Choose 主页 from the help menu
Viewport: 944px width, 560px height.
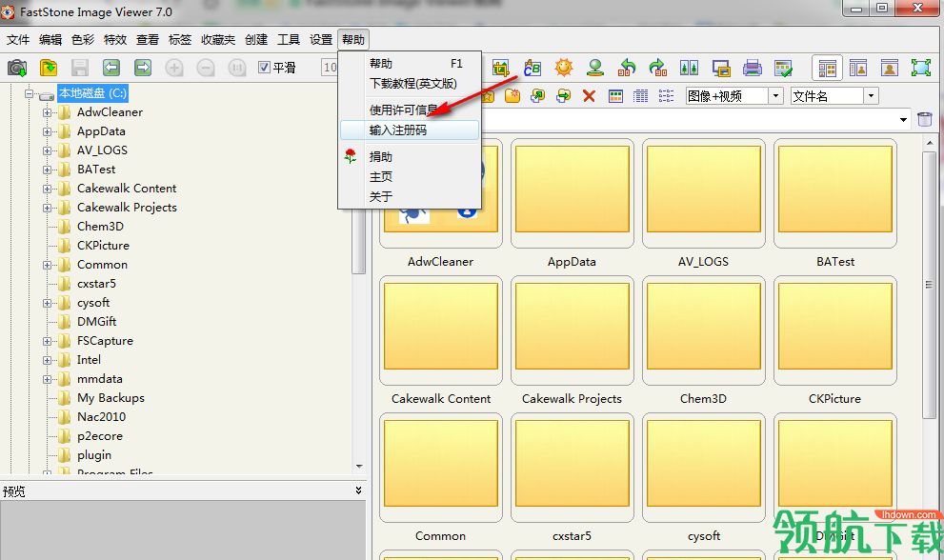pos(410,176)
